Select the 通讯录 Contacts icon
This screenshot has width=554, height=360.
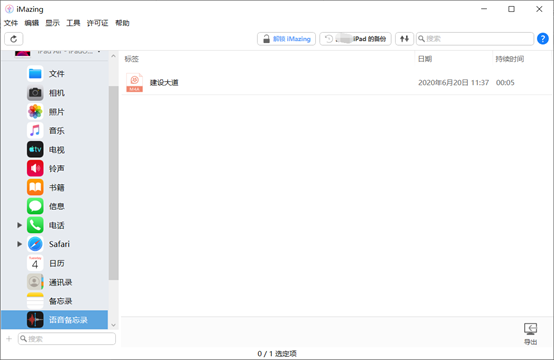click(x=35, y=282)
